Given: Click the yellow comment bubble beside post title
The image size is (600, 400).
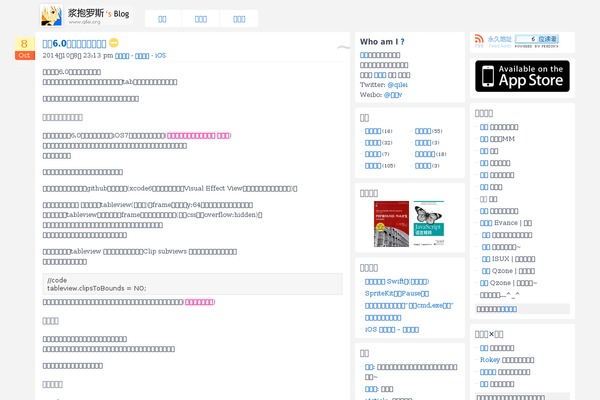Looking at the screenshot, I should [x=114, y=43].
